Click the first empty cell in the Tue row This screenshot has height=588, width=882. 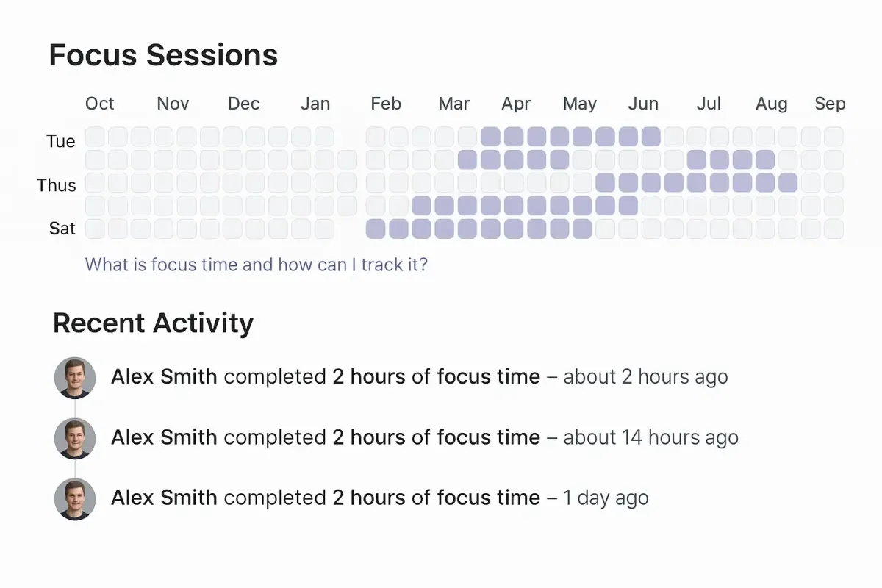95,137
